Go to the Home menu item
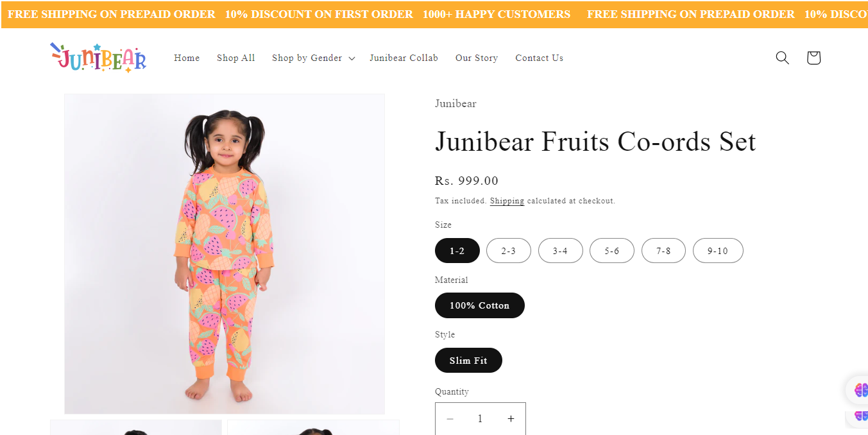 (187, 58)
